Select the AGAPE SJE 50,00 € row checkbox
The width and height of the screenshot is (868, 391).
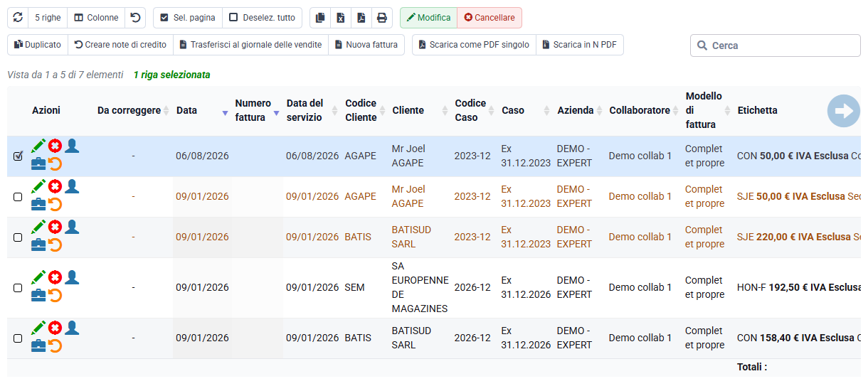click(18, 197)
